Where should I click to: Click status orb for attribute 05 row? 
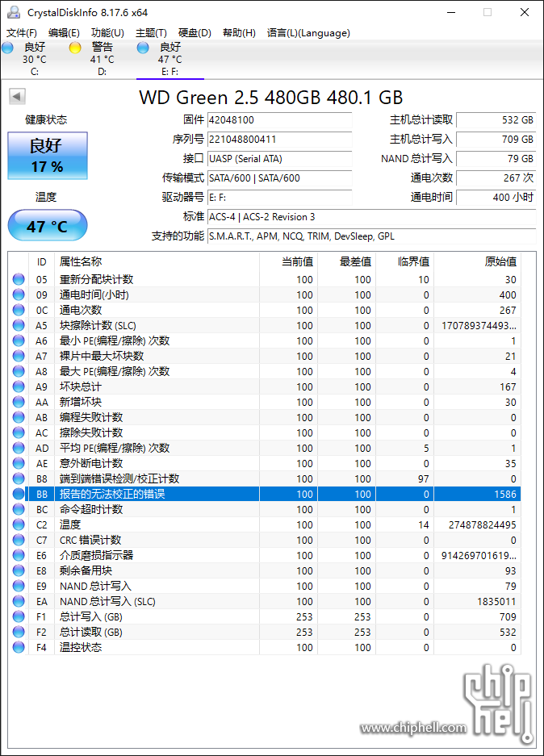pos(19,279)
